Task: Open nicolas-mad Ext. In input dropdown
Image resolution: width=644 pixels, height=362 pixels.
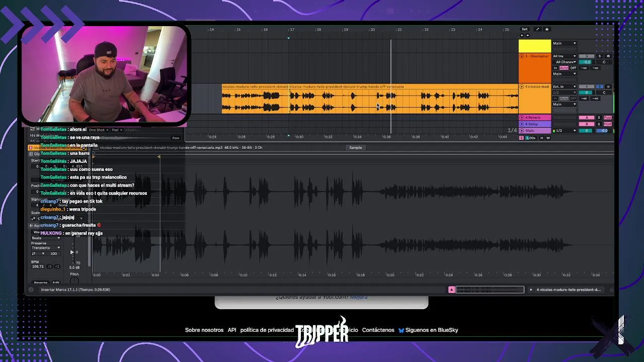Action: pos(565,86)
